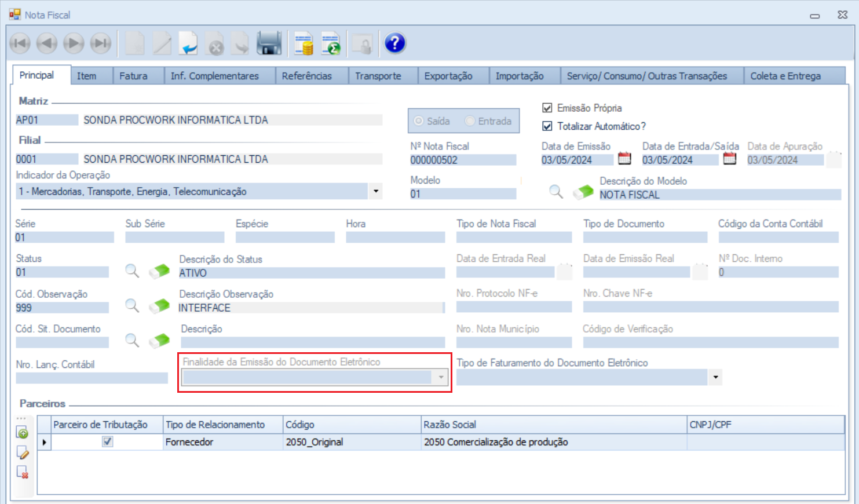
Task: Uncheck the Emissão Própria checkbox
Action: tap(547, 108)
